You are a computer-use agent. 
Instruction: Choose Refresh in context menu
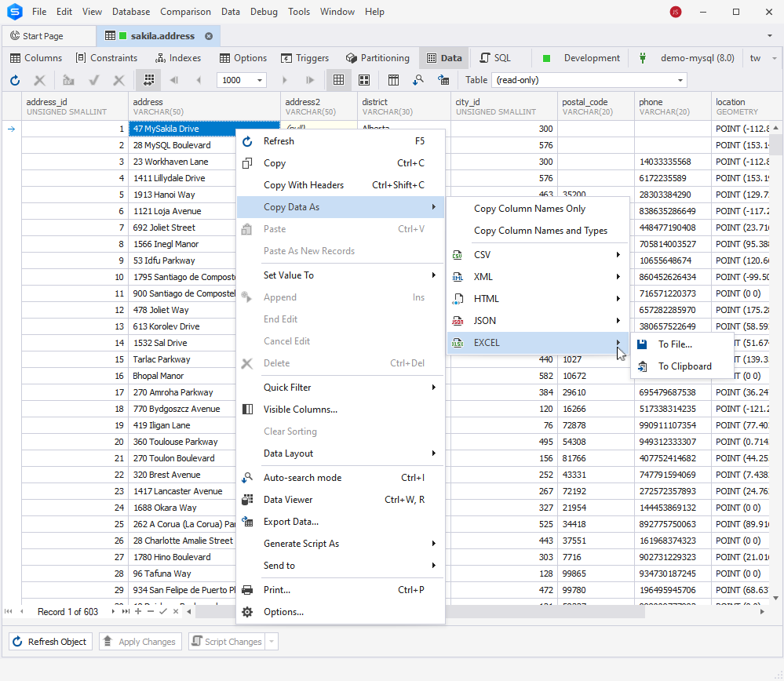coord(341,141)
